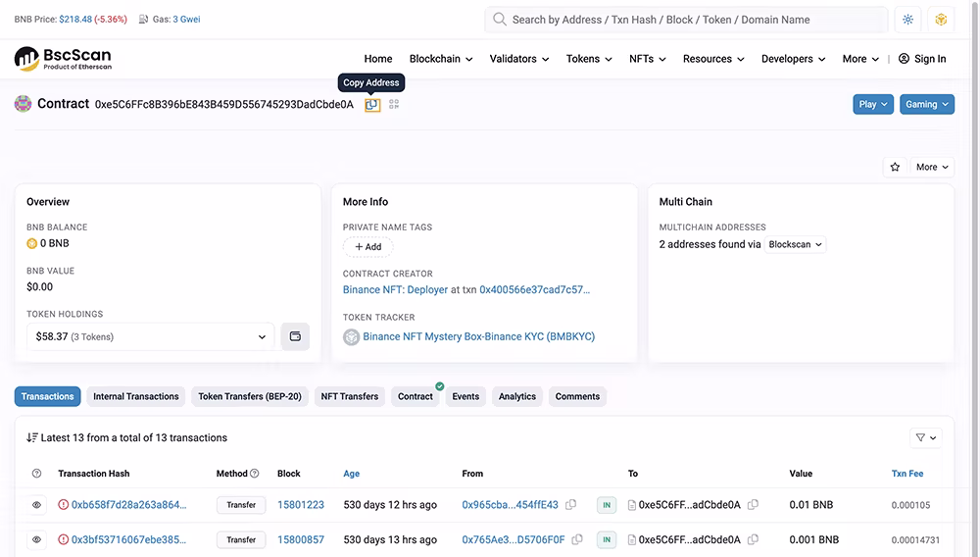Click error icon beside 0xb658f7d28a263a864
The width and height of the screenshot is (980, 557).
coord(63,504)
